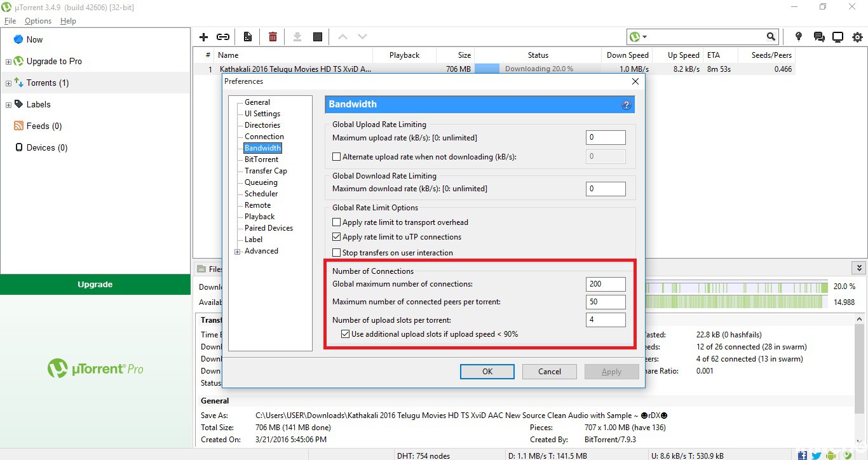Click the Feeds RSS icon in sidebar
Screen dimensions: 868x460
pyautogui.click(x=18, y=126)
